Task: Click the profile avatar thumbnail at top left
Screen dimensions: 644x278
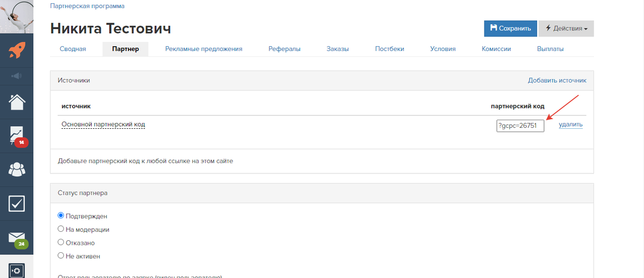Action: click(x=17, y=16)
